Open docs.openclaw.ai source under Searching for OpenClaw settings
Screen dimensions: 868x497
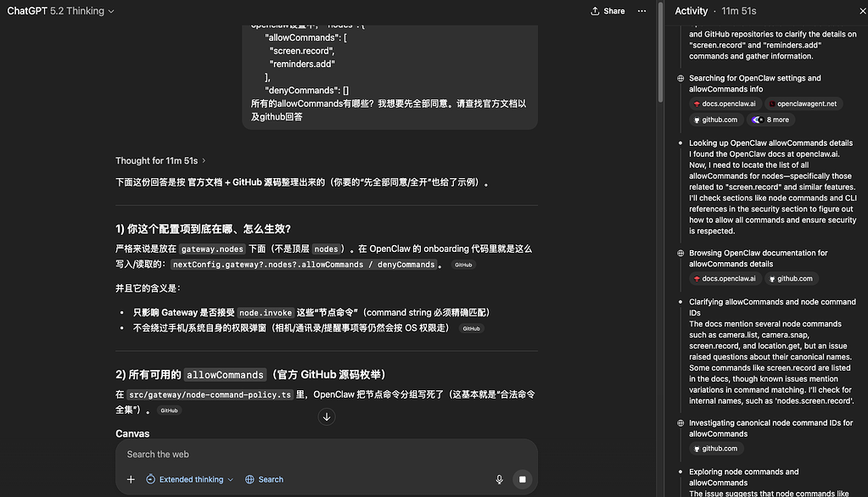(725, 103)
